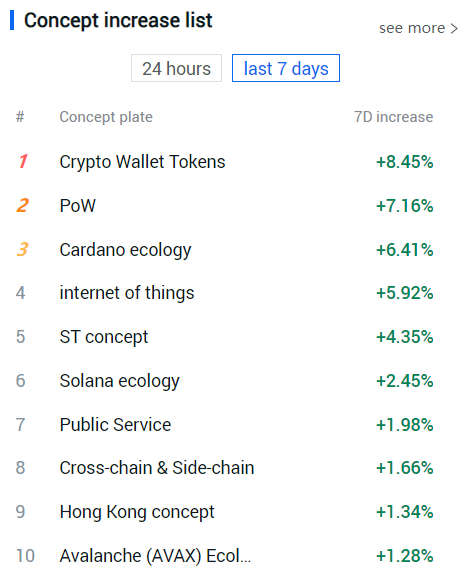Open the see more link
The image size is (476, 584).
418,28
